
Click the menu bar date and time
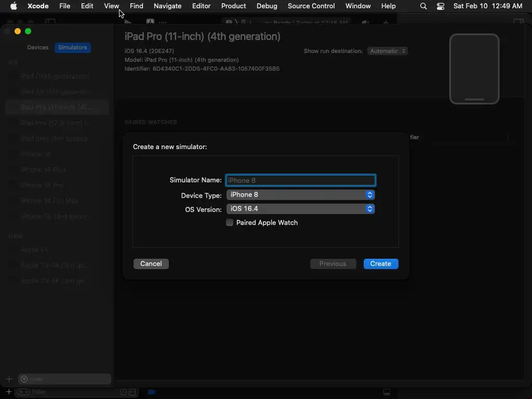tap(487, 6)
